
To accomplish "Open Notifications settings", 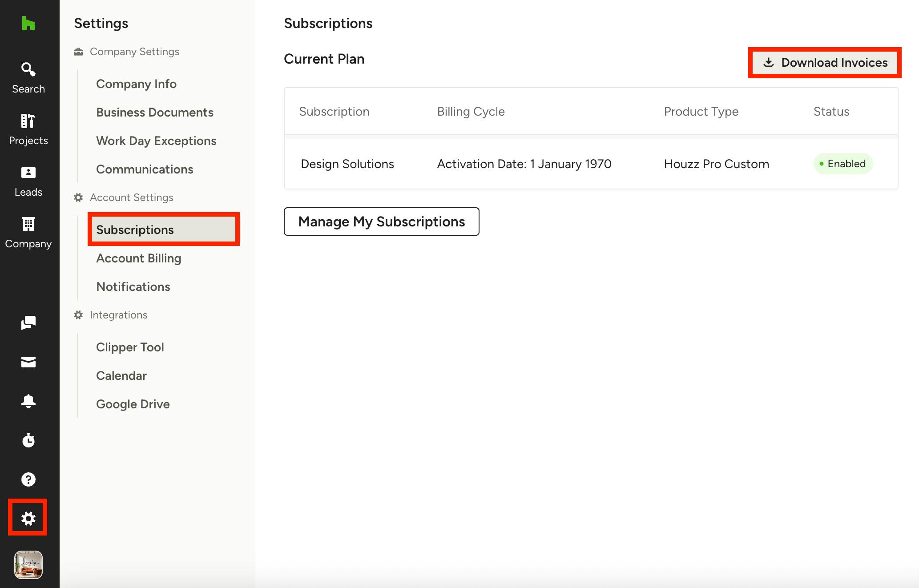I will point(133,287).
